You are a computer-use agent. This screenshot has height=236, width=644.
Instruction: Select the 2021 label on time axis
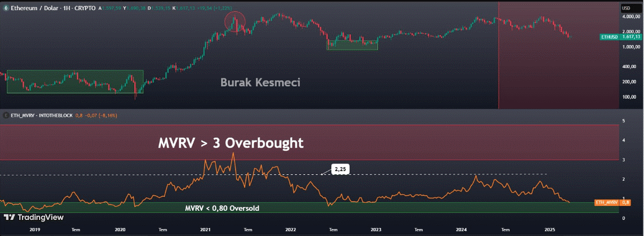tap(205, 229)
